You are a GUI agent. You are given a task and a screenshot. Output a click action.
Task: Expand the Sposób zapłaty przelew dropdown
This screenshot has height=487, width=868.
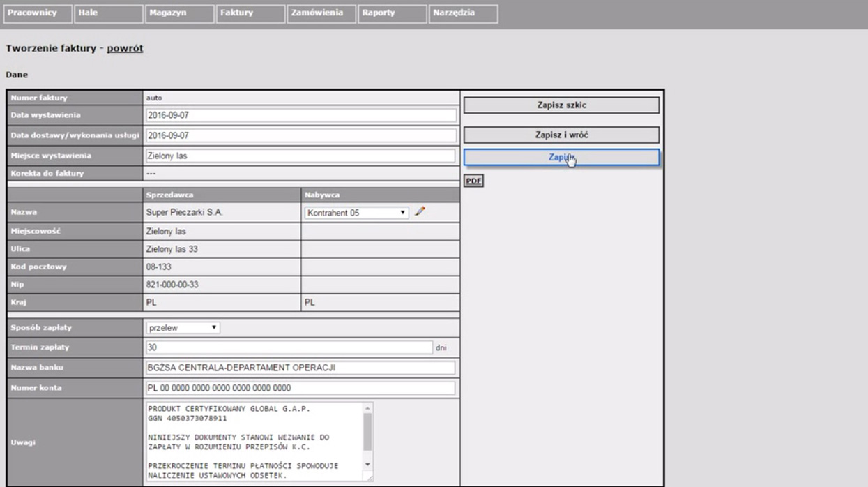[x=183, y=327]
